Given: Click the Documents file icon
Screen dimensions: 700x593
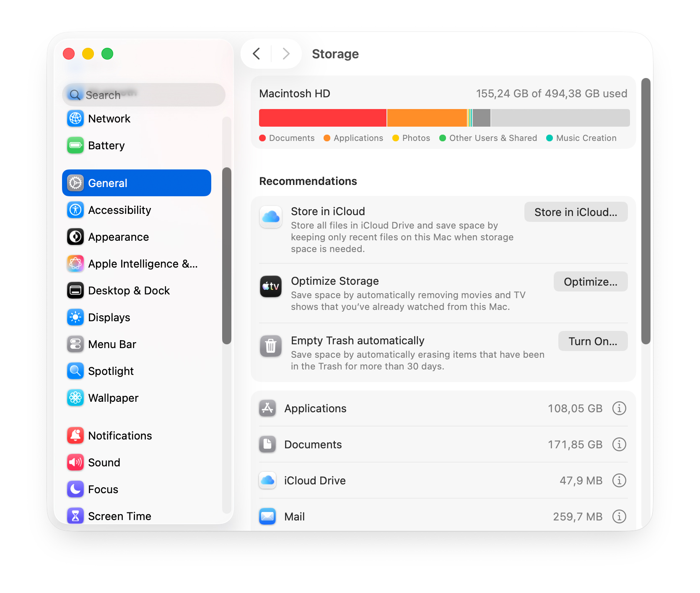Looking at the screenshot, I should 267,445.
